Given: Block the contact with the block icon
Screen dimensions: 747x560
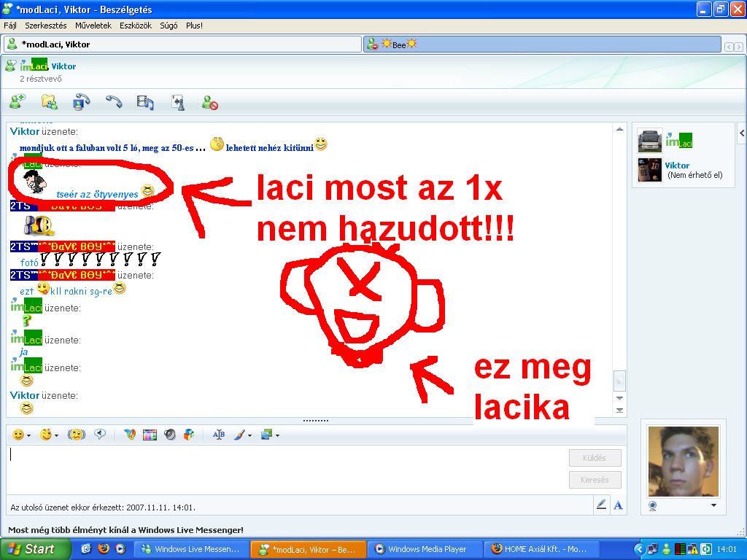Looking at the screenshot, I should click(210, 103).
